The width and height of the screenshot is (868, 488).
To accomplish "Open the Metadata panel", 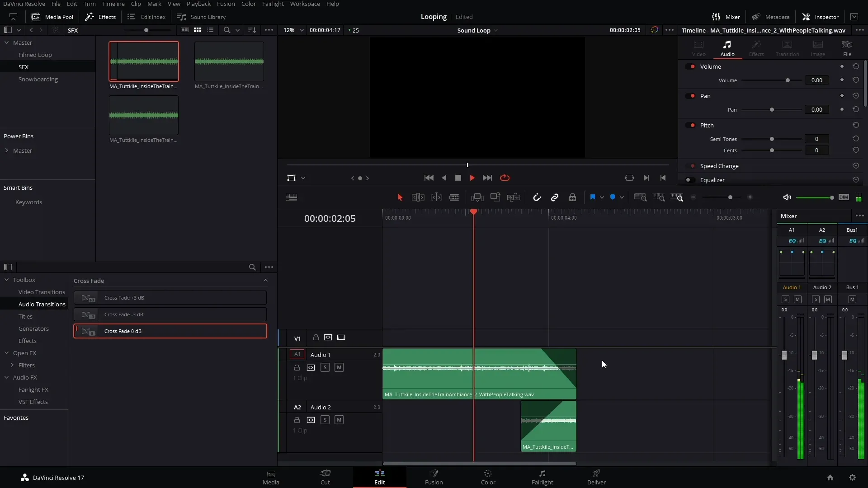I will pyautogui.click(x=771, y=17).
